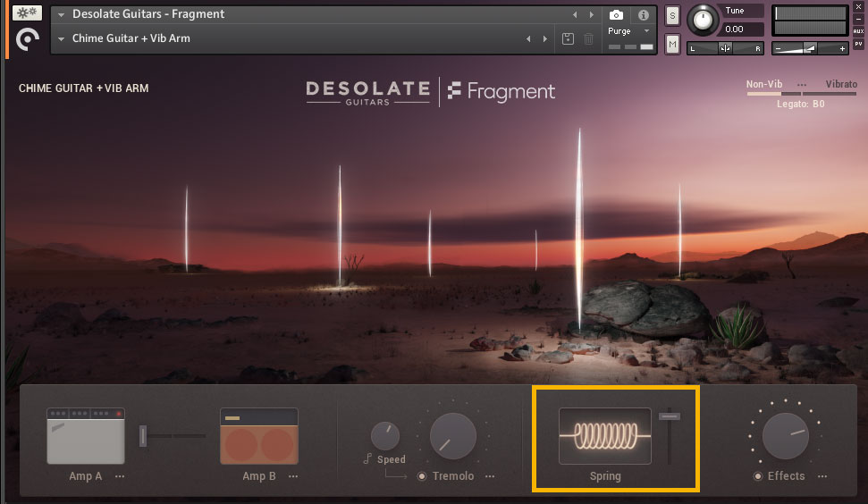Viewport: 868px width, 504px height.
Task: Click the Tune value field 0.00
Action: (742, 29)
